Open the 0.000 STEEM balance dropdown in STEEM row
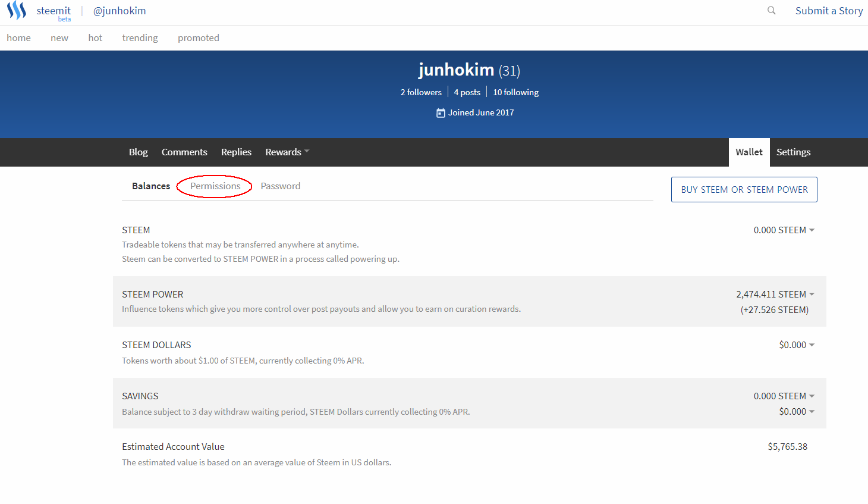Image resolution: width=868 pixels, height=504 pixels. pyautogui.click(x=784, y=230)
